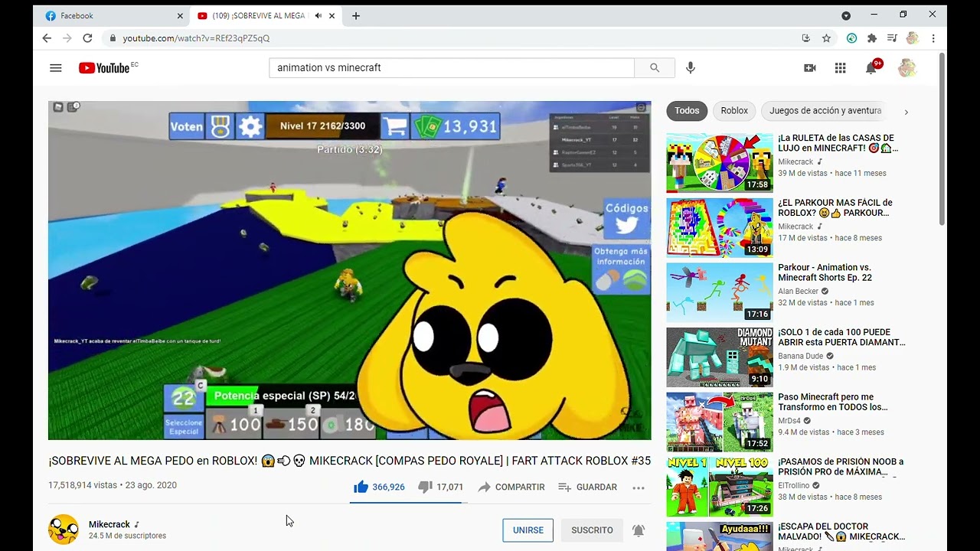Click the video title text
Screen dimensions: 980x551
tap(349, 461)
